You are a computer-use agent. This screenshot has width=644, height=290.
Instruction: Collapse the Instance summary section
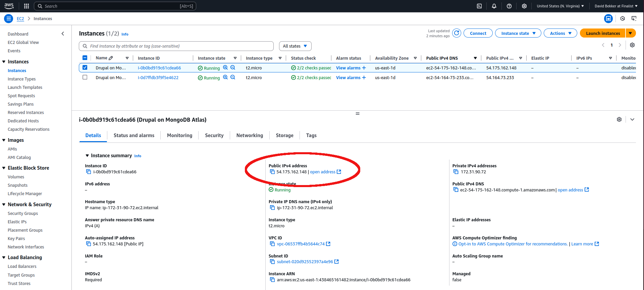pos(87,156)
